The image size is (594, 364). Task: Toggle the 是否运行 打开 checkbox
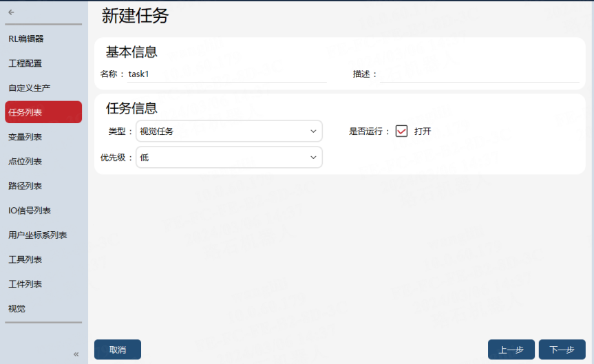point(401,131)
